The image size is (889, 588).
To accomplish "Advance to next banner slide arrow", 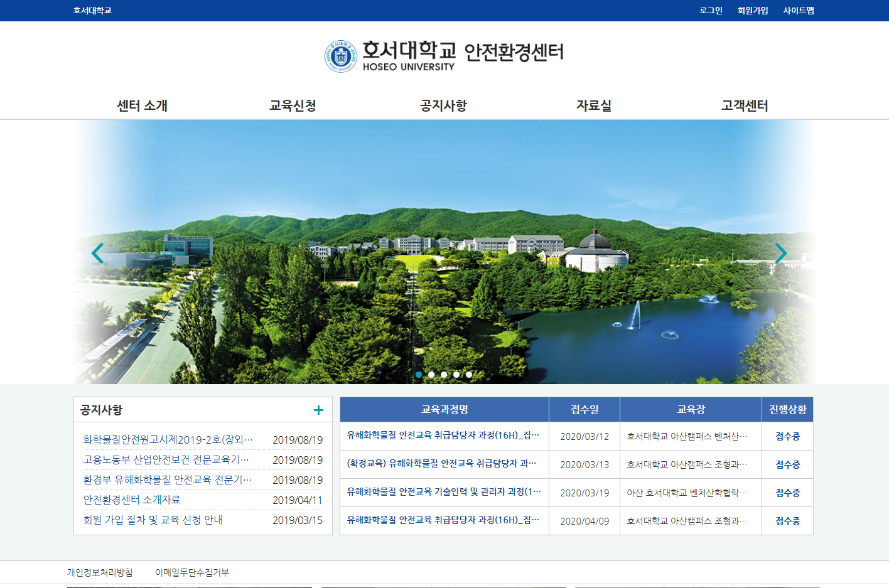I will 780,253.
